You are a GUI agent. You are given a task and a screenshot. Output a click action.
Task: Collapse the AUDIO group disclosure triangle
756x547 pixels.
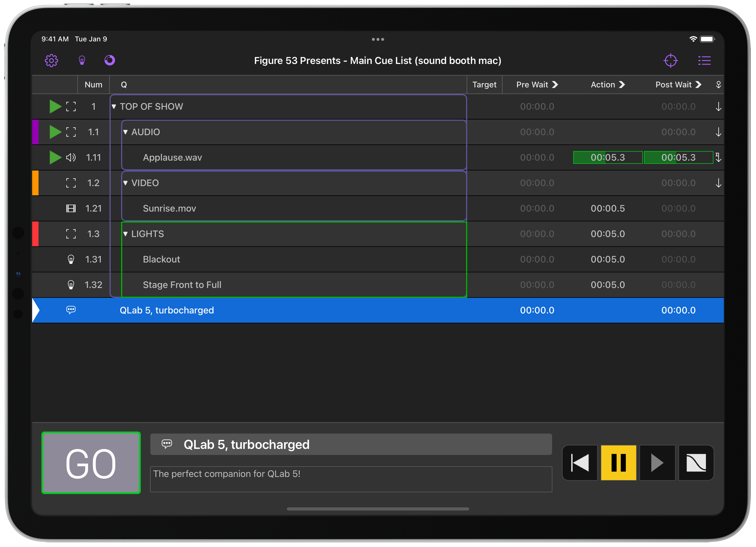click(x=126, y=132)
